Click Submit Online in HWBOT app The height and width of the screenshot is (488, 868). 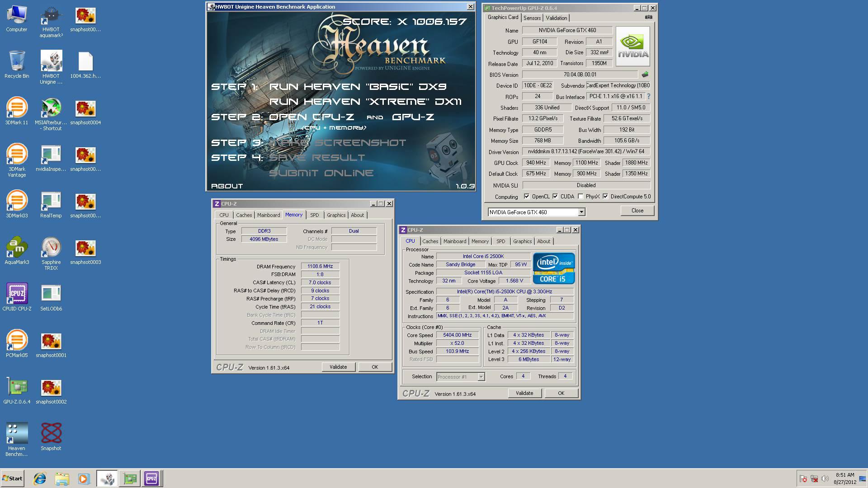(x=321, y=173)
